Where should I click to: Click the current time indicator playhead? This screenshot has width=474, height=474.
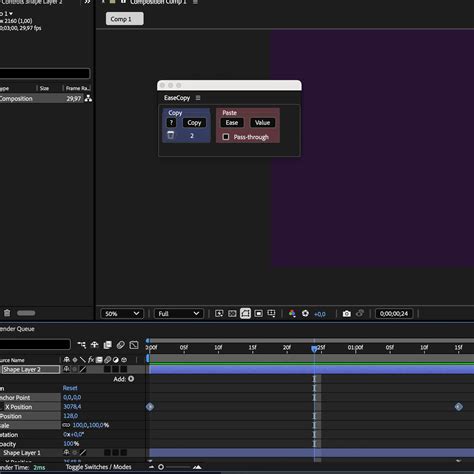click(x=314, y=349)
